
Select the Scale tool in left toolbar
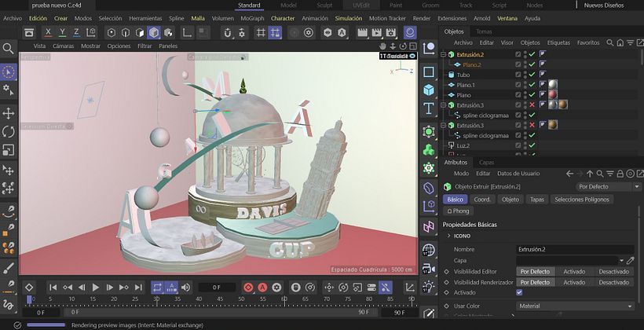8,150
